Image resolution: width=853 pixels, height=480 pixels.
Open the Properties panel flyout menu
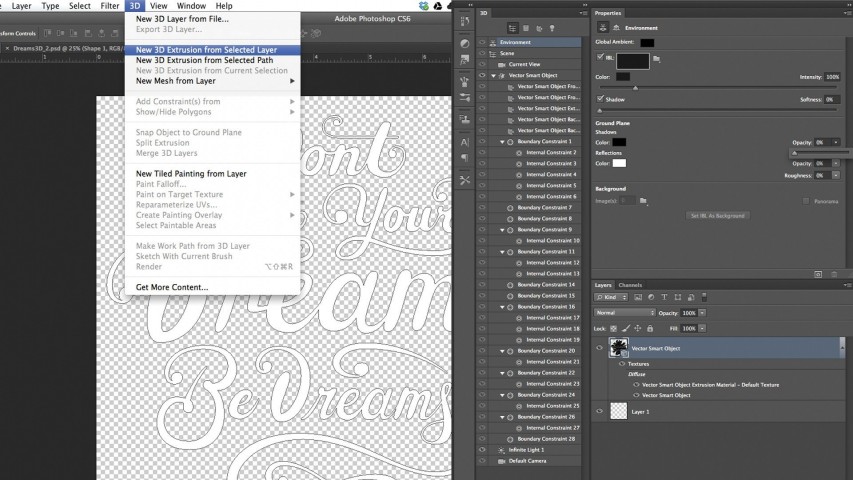(x=846, y=13)
